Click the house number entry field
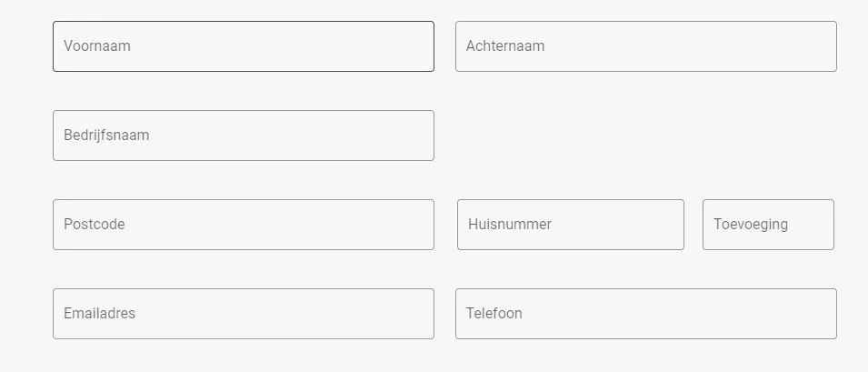This screenshot has width=868, height=372. (x=570, y=225)
